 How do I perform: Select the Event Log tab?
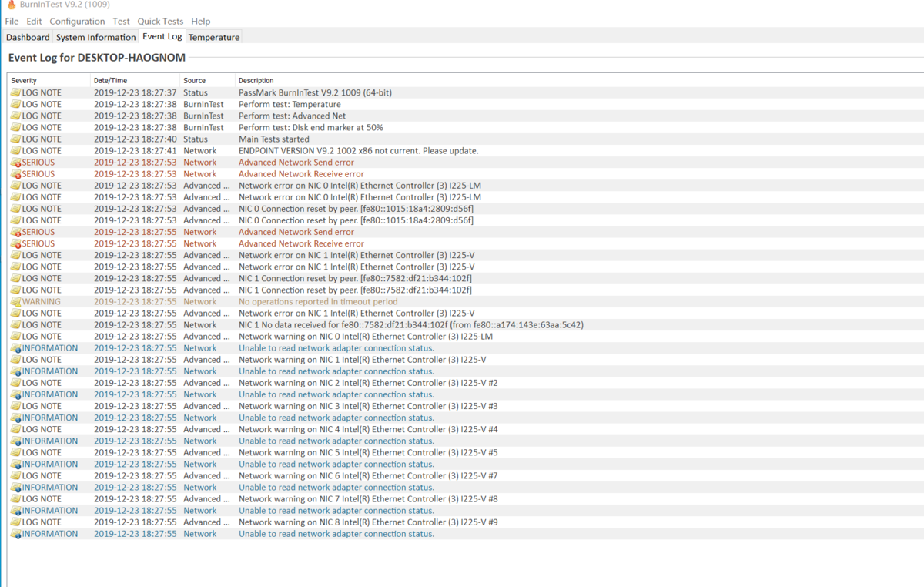click(162, 36)
